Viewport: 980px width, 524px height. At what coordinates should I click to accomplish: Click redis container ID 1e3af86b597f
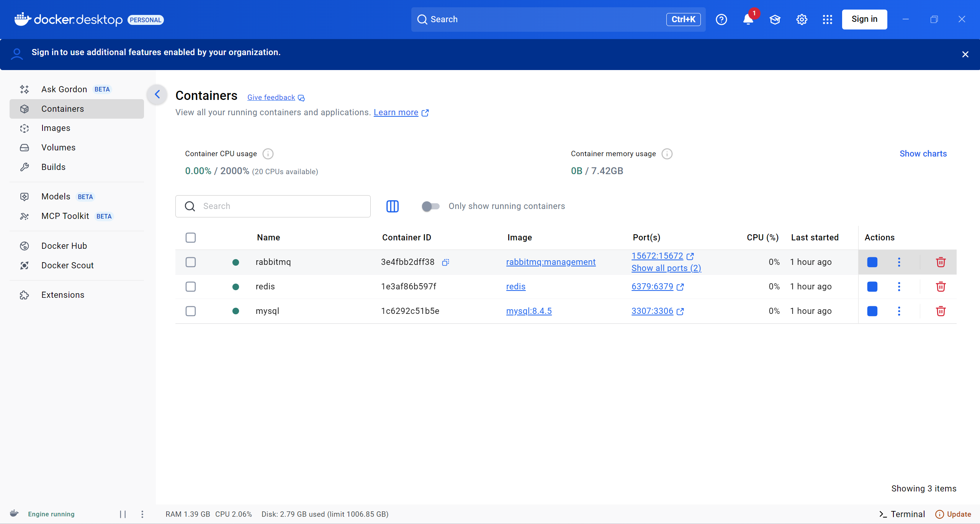pyautogui.click(x=409, y=287)
